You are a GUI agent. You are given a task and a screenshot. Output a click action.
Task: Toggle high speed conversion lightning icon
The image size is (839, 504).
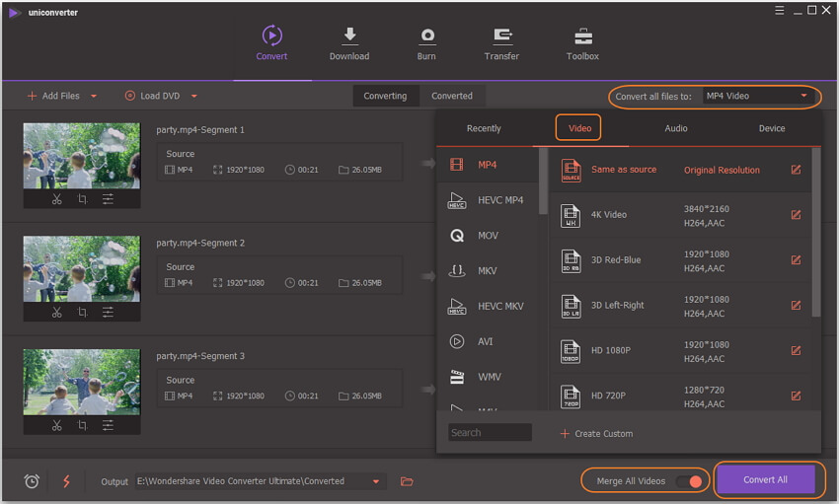[x=66, y=481]
